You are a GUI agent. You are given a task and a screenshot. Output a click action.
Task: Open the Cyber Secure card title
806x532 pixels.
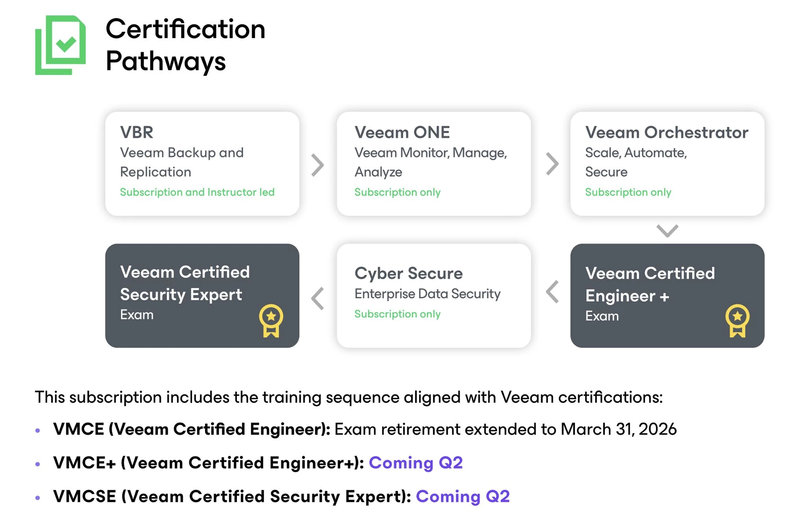pyautogui.click(x=408, y=273)
